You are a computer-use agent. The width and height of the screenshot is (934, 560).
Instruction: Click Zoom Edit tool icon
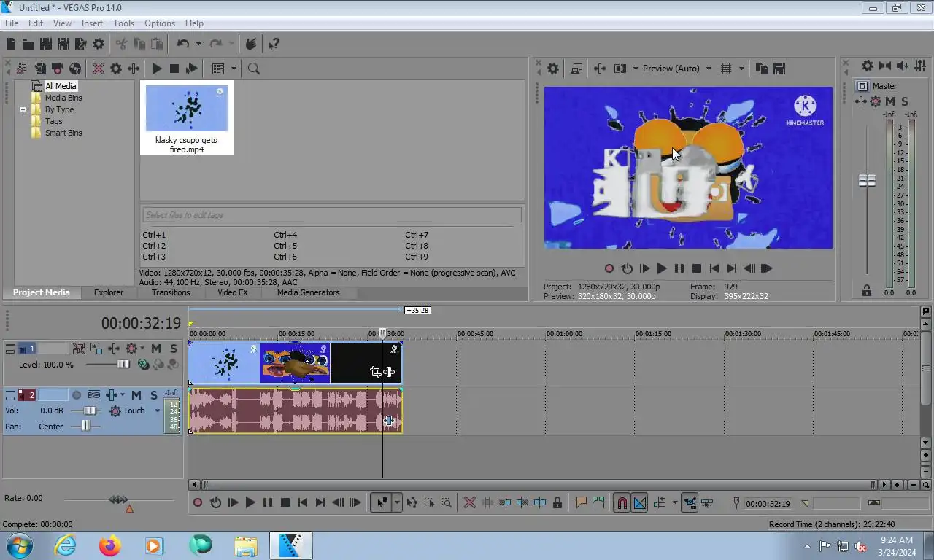tap(447, 502)
